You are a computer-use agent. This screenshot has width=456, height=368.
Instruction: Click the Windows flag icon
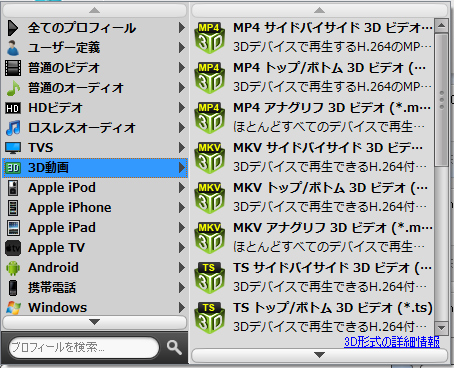[x=13, y=308]
